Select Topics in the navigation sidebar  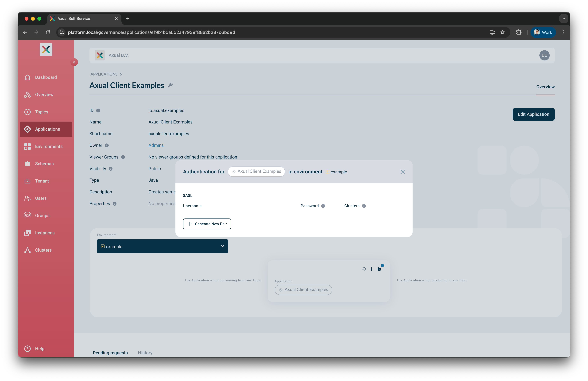[x=42, y=112]
